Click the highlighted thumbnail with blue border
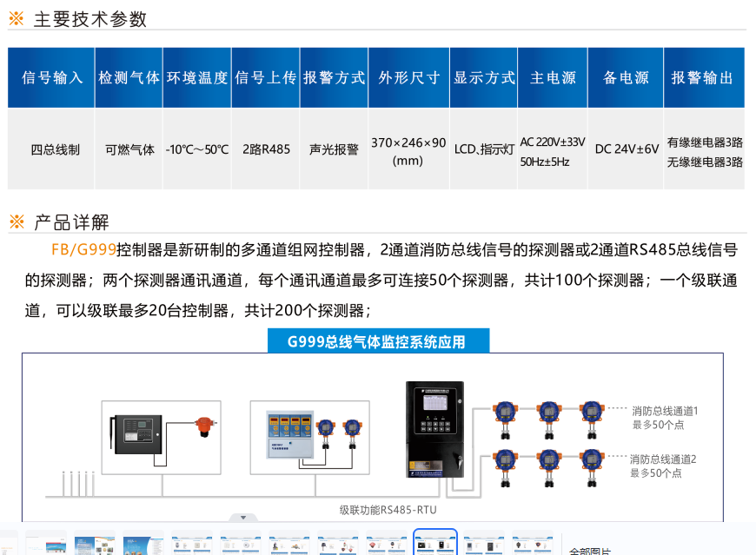Image resolution: width=756 pixels, height=555 pixels. (x=434, y=544)
